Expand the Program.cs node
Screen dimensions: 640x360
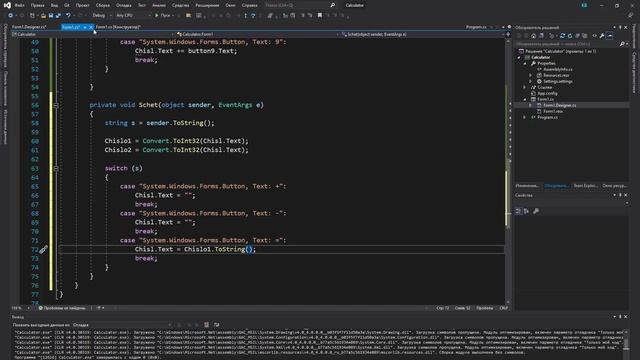pyautogui.click(x=524, y=117)
